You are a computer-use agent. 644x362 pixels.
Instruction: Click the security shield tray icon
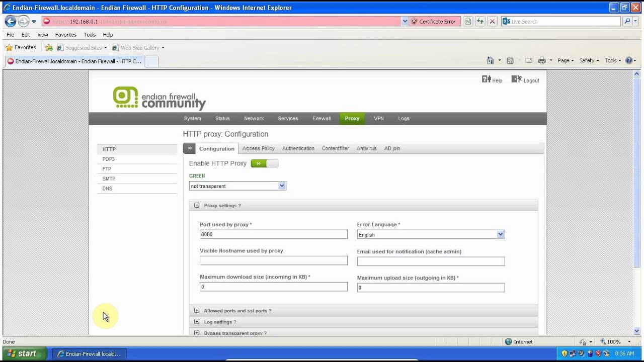pyautogui.click(x=564, y=353)
